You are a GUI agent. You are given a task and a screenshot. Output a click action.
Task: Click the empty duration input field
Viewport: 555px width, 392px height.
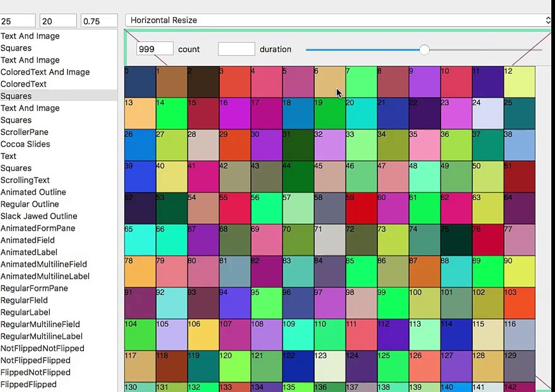(x=236, y=49)
